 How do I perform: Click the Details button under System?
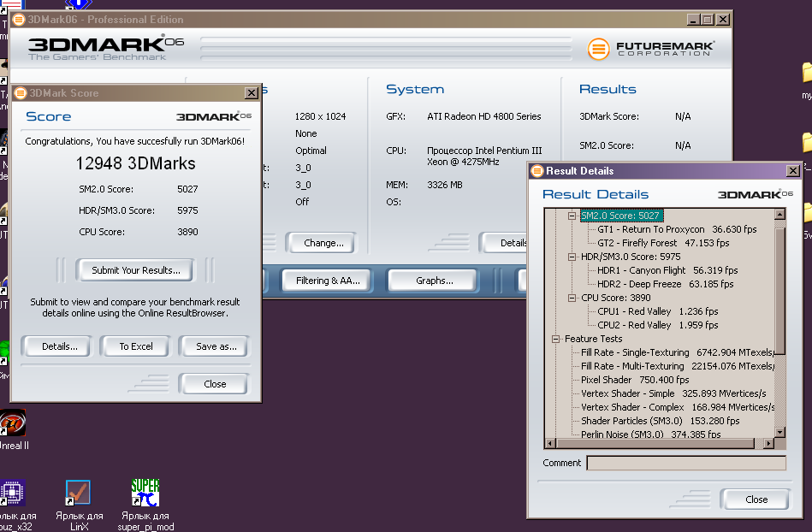pyautogui.click(x=505, y=243)
